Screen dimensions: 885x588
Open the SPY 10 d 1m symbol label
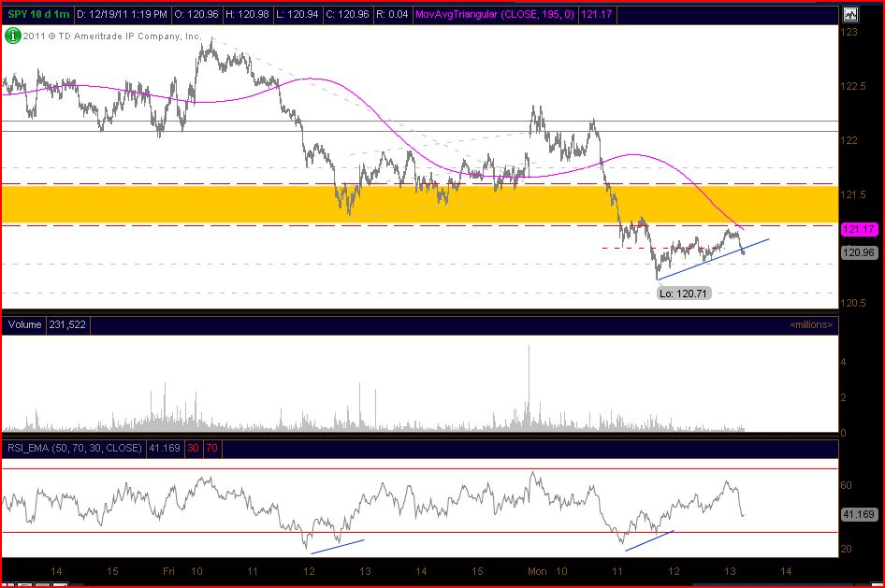pyautogui.click(x=38, y=15)
